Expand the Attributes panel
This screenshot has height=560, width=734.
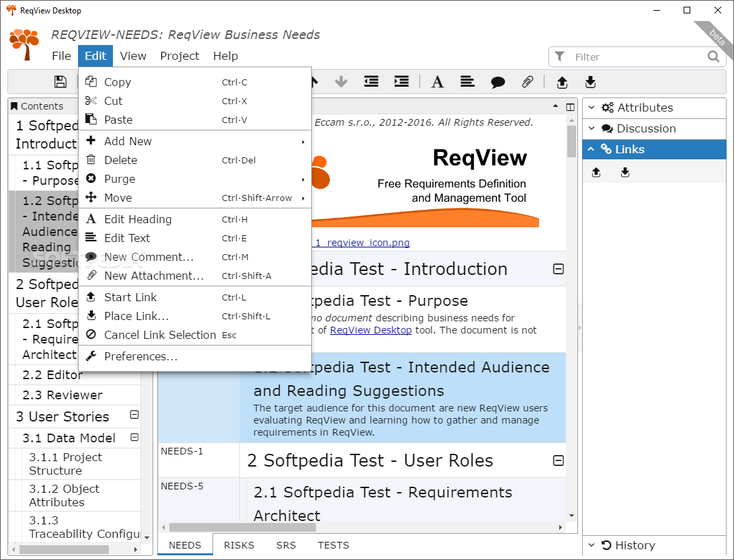click(x=654, y=108)
